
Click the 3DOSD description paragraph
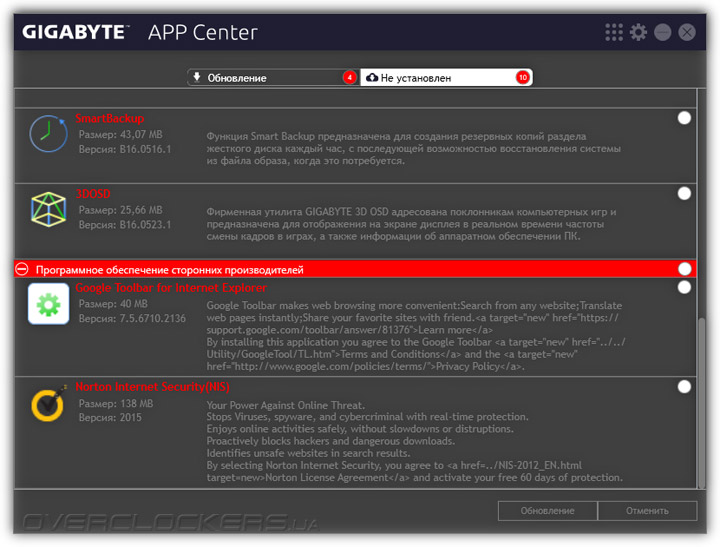(x=411, y=224)
